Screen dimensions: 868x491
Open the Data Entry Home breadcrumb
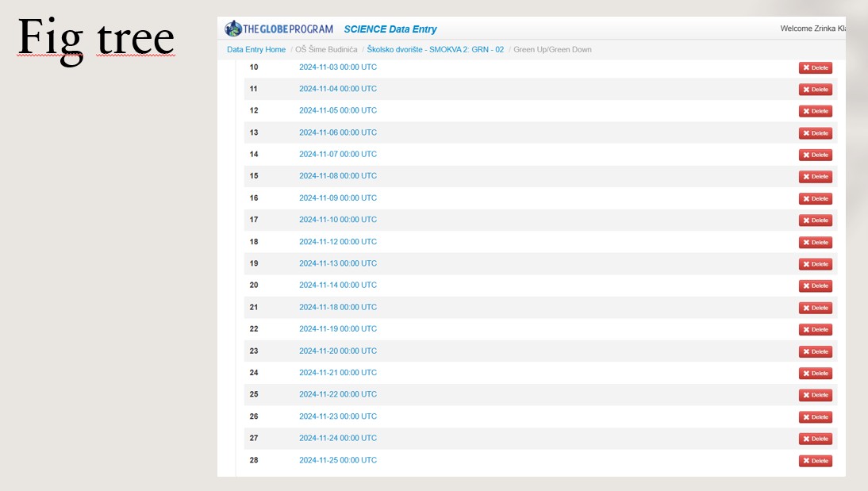click(x=255, y=50)
